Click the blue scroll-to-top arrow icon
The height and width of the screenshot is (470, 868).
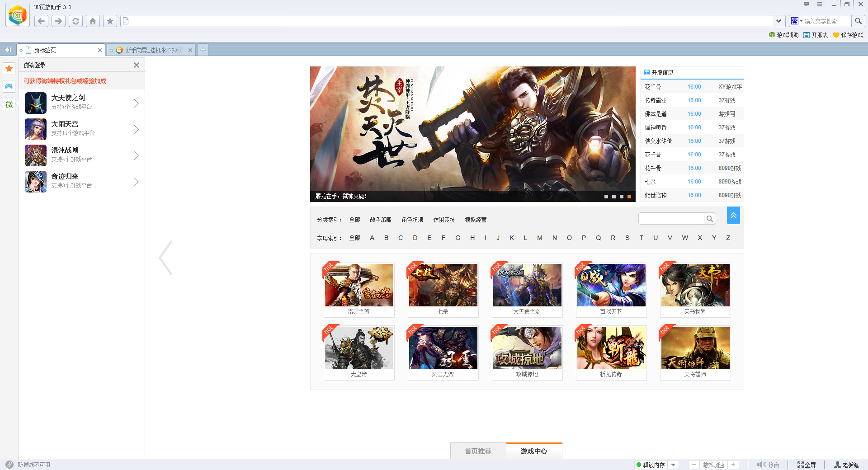[733, 216]
